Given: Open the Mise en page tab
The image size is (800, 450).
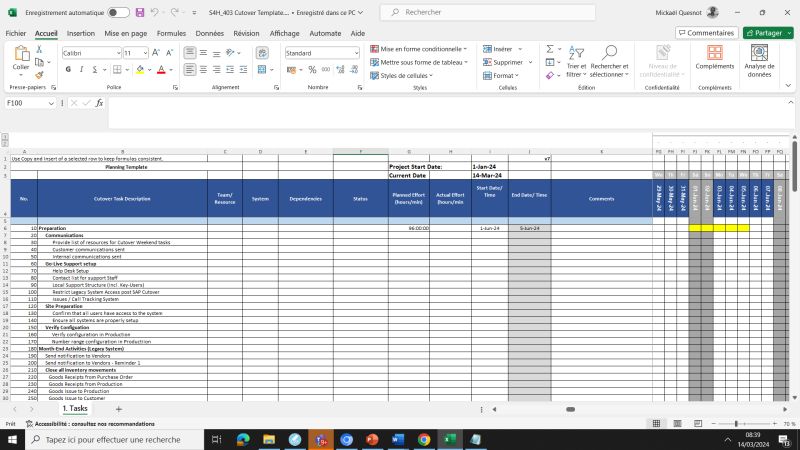Looking at the screenshot, I should click(126, 33).
